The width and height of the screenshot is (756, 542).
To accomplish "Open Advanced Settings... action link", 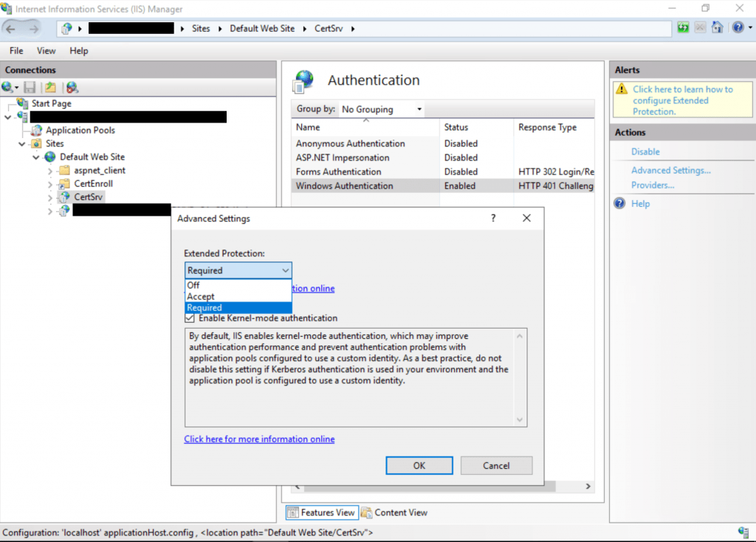I will [x=670, y=171].
